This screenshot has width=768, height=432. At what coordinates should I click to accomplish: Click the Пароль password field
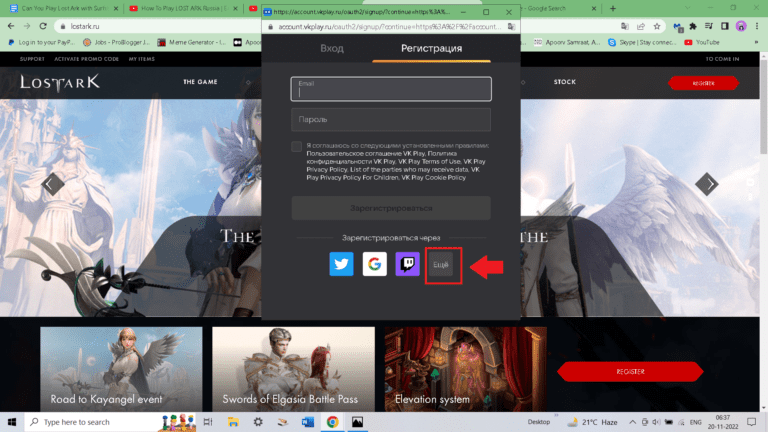tap(391, 120)
